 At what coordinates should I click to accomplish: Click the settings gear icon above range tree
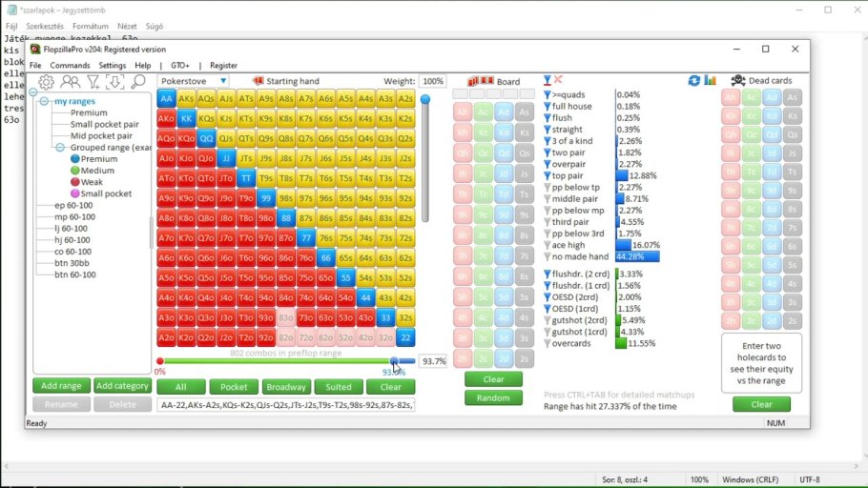click(46, 82)
